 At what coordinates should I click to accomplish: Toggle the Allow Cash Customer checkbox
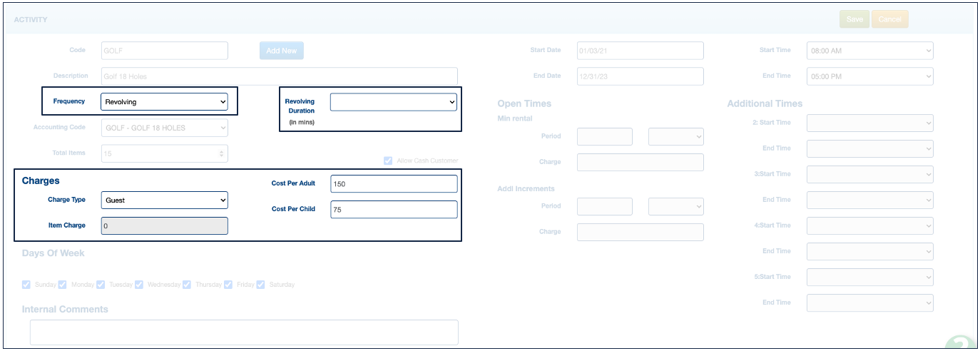[388, 161]
